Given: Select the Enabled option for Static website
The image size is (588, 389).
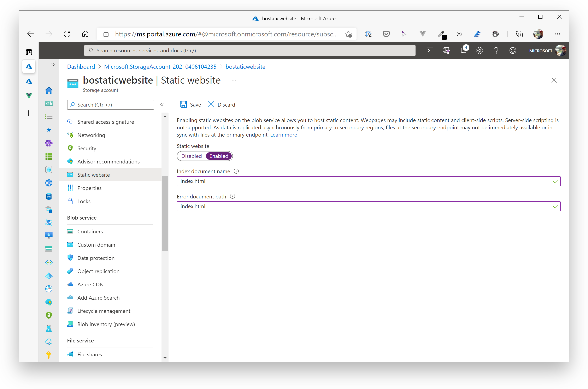Looking at the screenshot, I should point(218,156).
